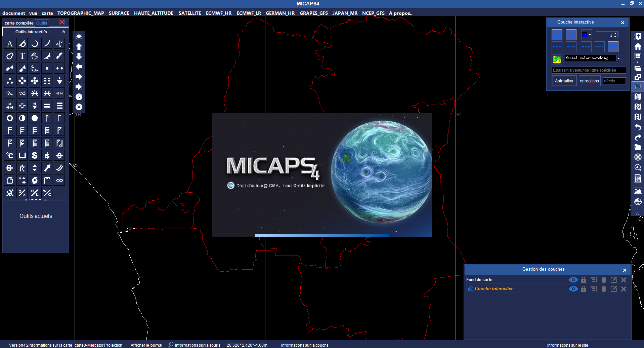Open the line color dropdown arrow
The height and width of the screenshot is (348, 644).
point(590,35)
